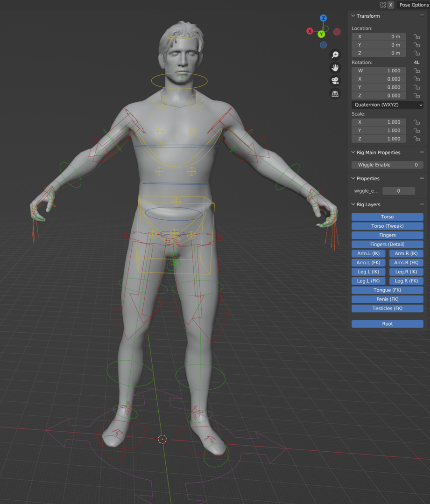This screenshot has width=430, height=504.
Task: Click the green Y axis gizmo ball
Action: (321, 34)
